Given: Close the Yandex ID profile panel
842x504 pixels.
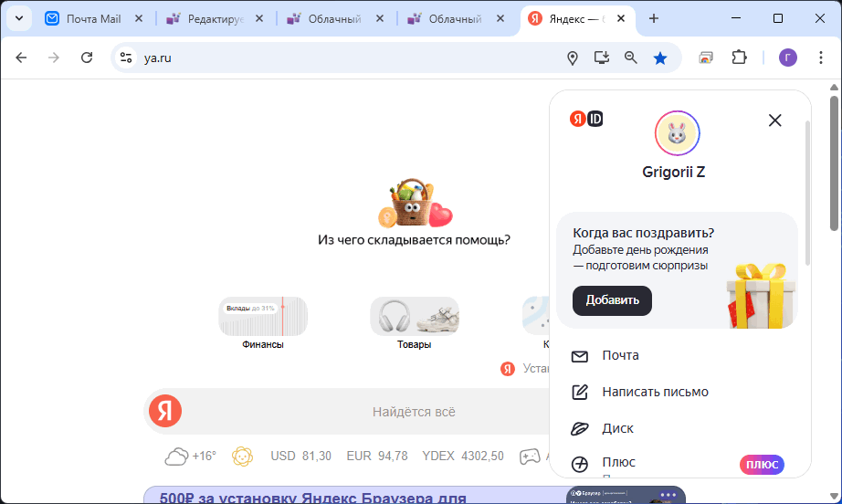Looking at the screenshot, I should point(774,121).
